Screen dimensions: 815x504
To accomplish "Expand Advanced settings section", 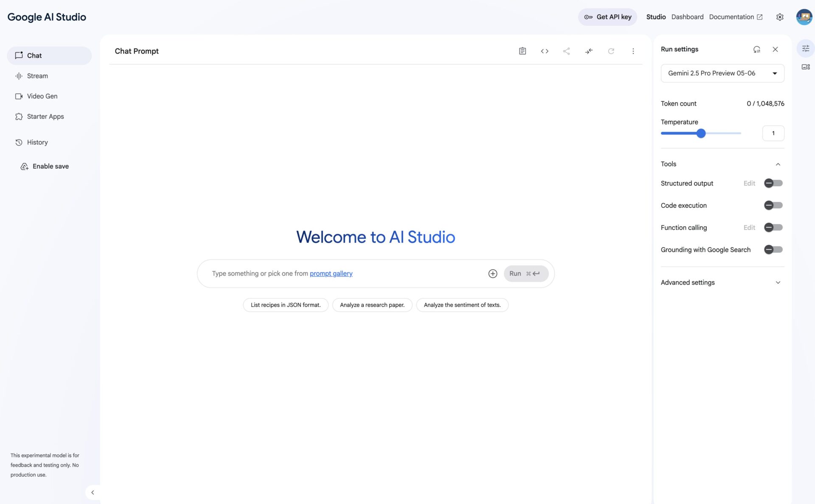I will click(x=778, y=283).
